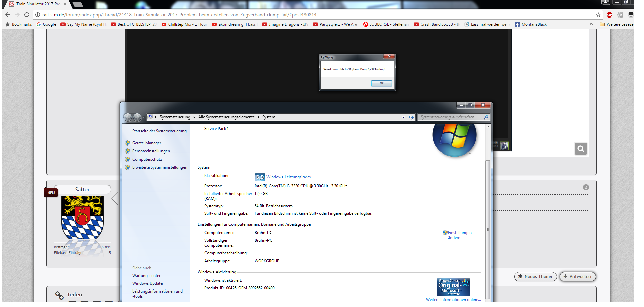Click the Original Microsoft Software badge
644x307 pixels.
coord(453,287)
